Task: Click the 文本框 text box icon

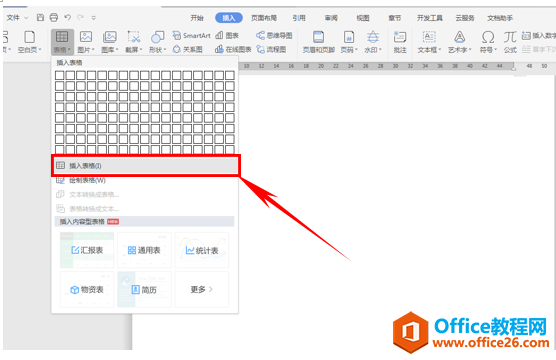Action: [x=429, y=37]
